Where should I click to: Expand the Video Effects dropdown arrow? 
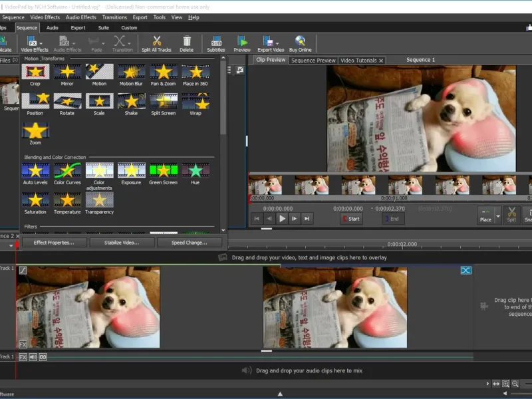(41, 42)
